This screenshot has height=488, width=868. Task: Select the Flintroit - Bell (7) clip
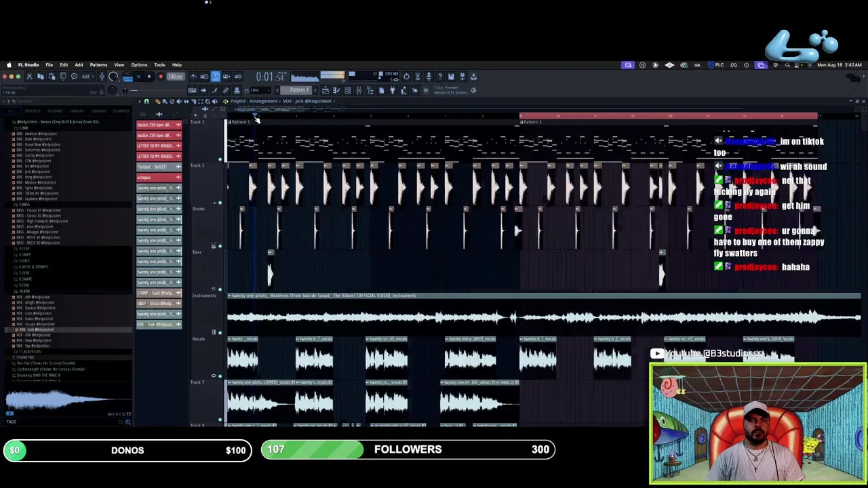(159, 167)
